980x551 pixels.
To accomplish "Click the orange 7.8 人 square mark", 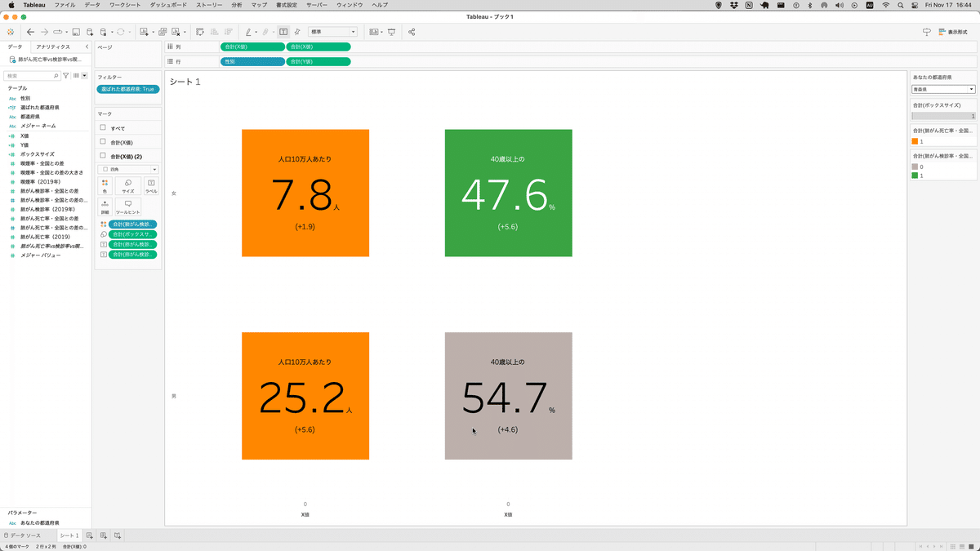I will point(305,193).
